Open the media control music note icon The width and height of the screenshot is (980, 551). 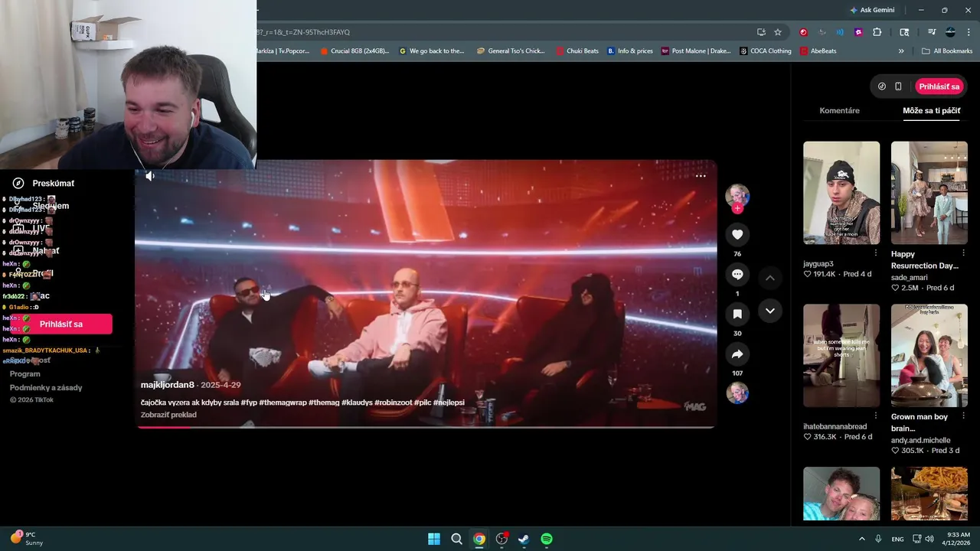(932, 32)
